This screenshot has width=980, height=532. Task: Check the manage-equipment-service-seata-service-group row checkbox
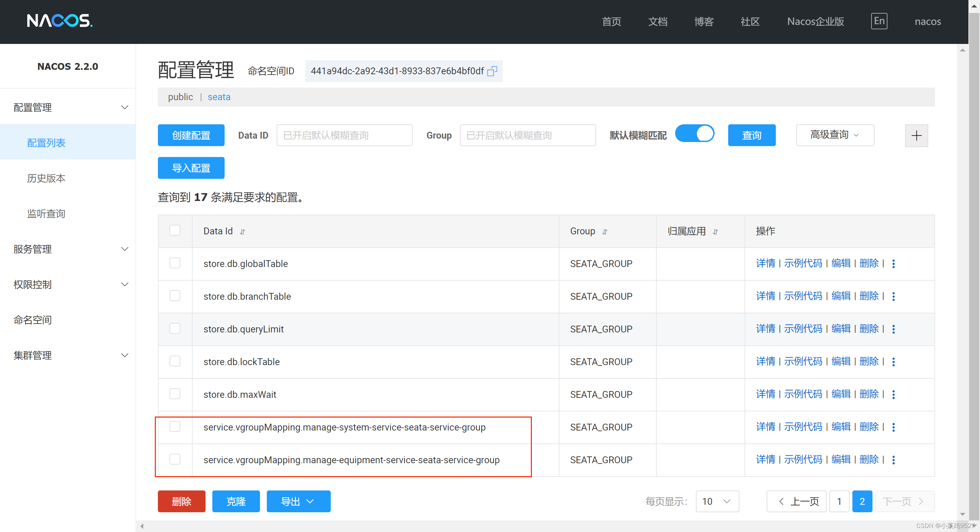coord(175,460)
